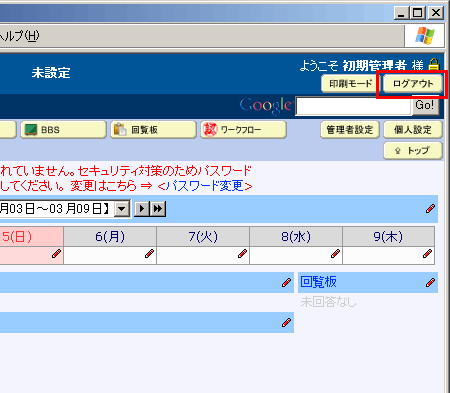Jump forward a week with double arrow

click(158, 209)
